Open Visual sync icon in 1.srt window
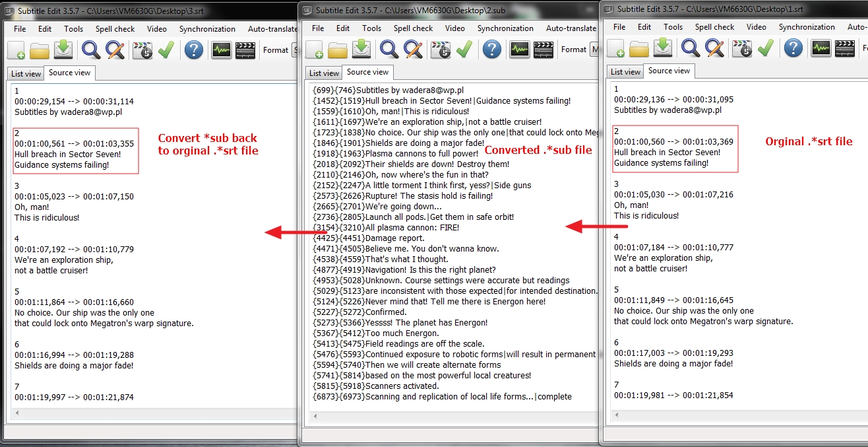Screen dimensions: 868x447 [x=742, y=48]
